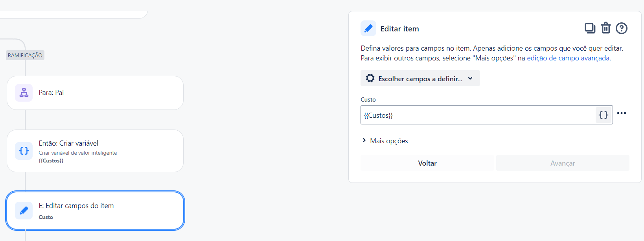644x241 pixels.
Task: Select the Então: Criar variável card
Action: [x=95, y=151]
